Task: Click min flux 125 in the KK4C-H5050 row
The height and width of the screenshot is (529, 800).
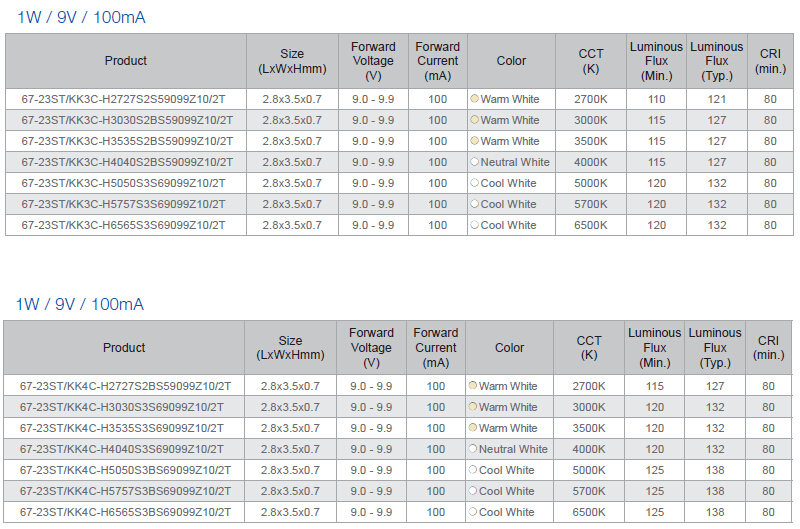Action: [655, 470]
